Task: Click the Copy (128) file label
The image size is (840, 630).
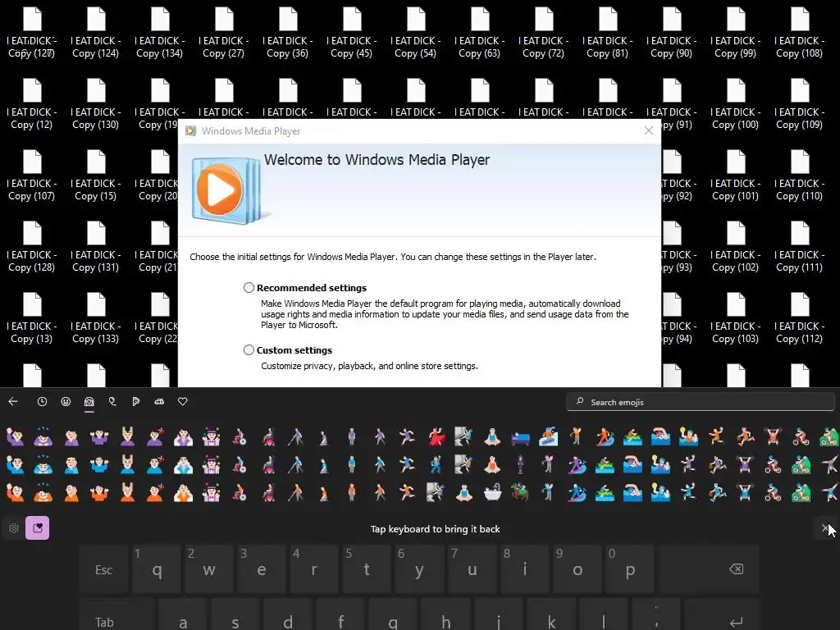Action: [x=32, y=261]
